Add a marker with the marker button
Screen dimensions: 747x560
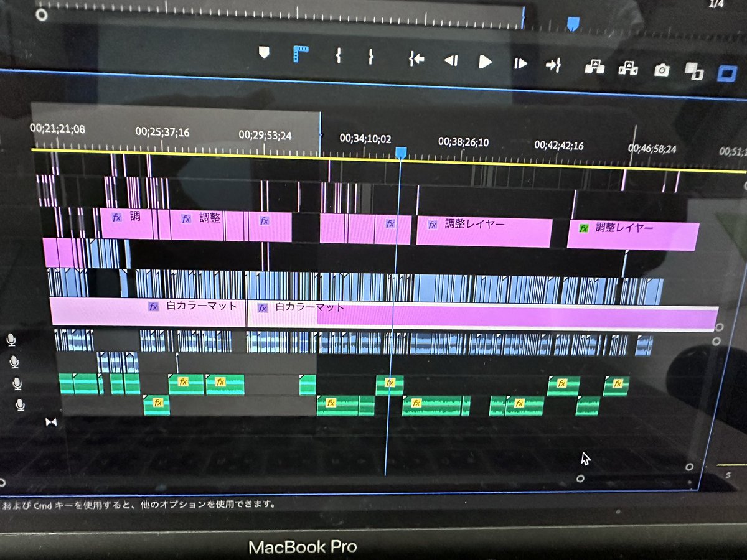(x=264, y=52)
